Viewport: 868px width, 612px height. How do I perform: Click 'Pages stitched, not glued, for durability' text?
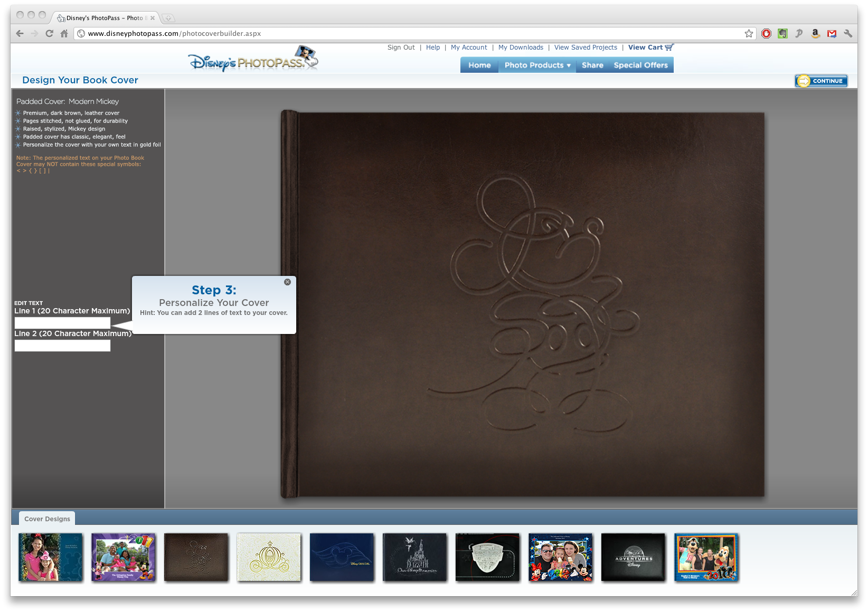click(76, 121)
